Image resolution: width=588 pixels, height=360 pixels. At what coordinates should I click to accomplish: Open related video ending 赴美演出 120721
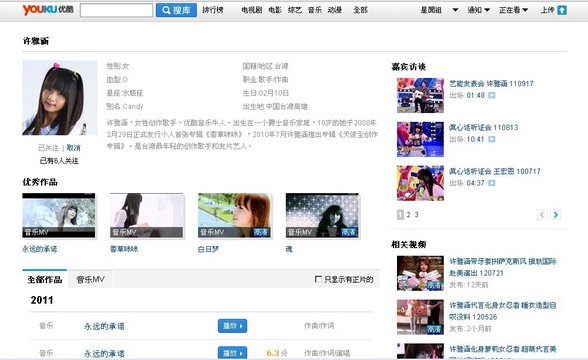click(x=503, y=267)
